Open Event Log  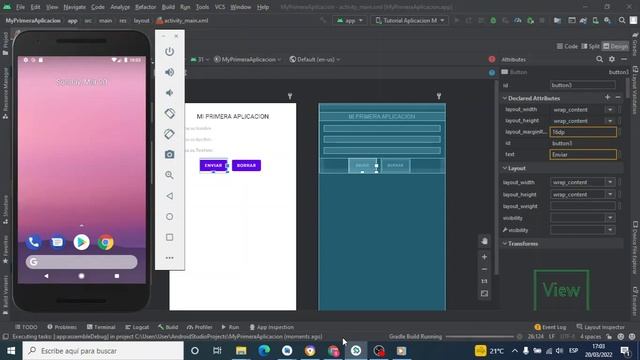pos(550,327)
